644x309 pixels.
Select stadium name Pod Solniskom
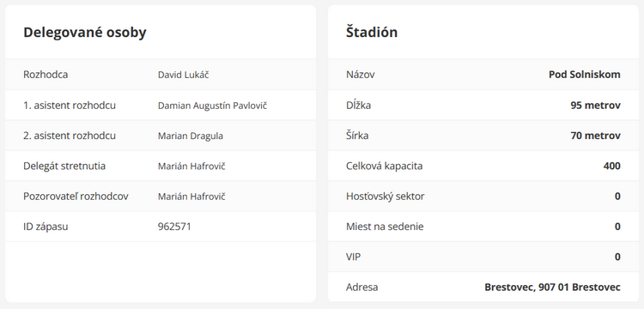coord(585,75)
